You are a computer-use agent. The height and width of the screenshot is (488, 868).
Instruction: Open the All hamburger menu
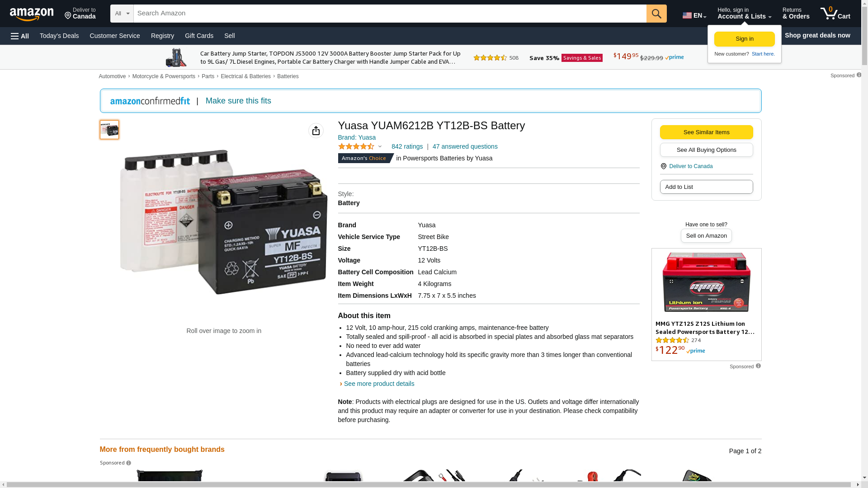20,36
